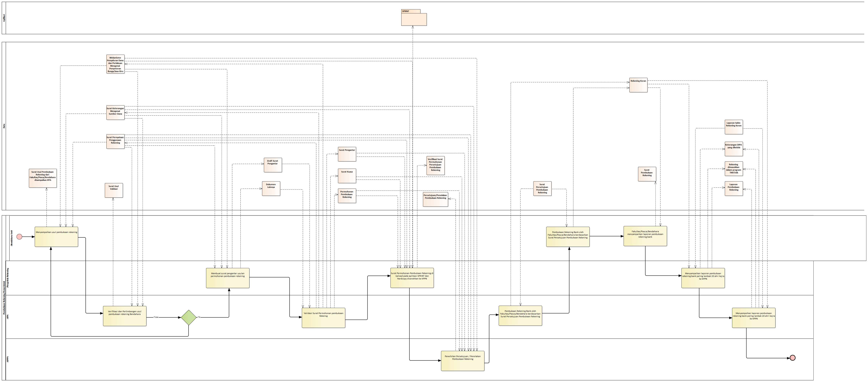Select Surat Persetujuan Pembukaan Rekening data object
Image resolution: width=868 pixels, height=382 pixels.
[542, 189]
